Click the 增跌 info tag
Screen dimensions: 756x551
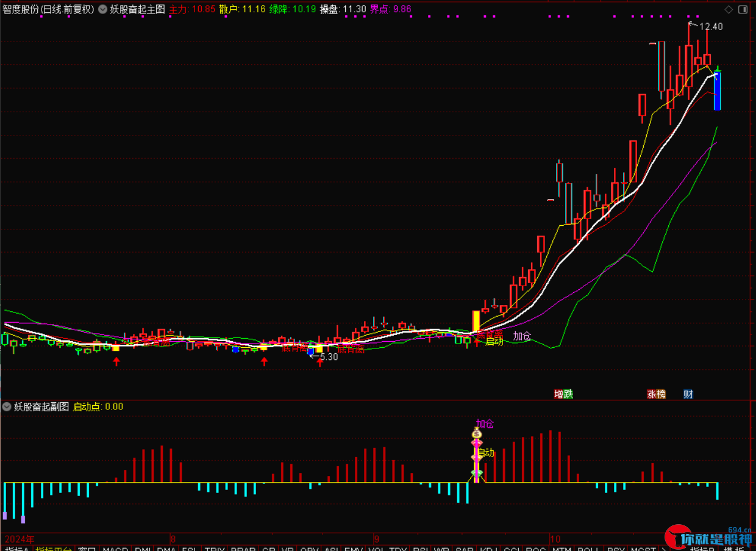pos(563,394)
